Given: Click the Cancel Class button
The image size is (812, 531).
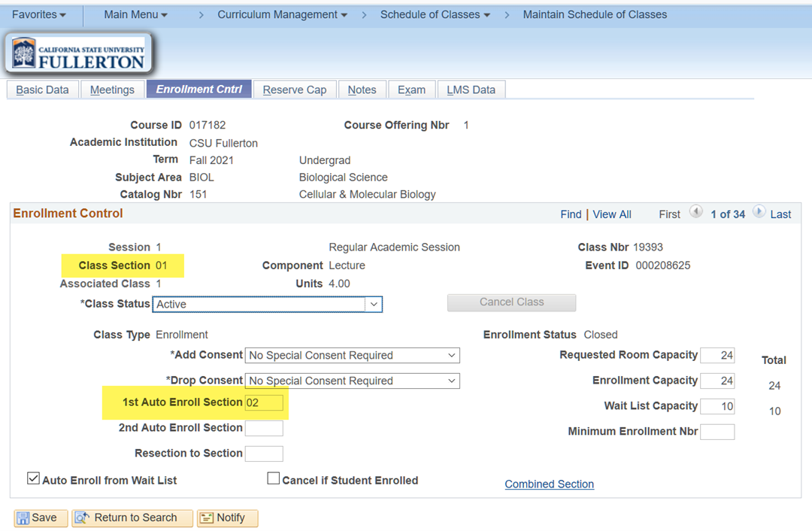Looking at the screenshot, I should [x=512, y=302].
